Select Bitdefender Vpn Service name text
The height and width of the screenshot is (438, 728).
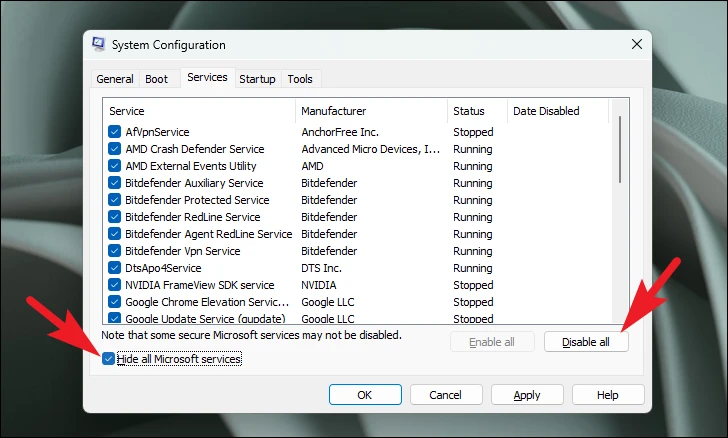click(x=182, y=251)
